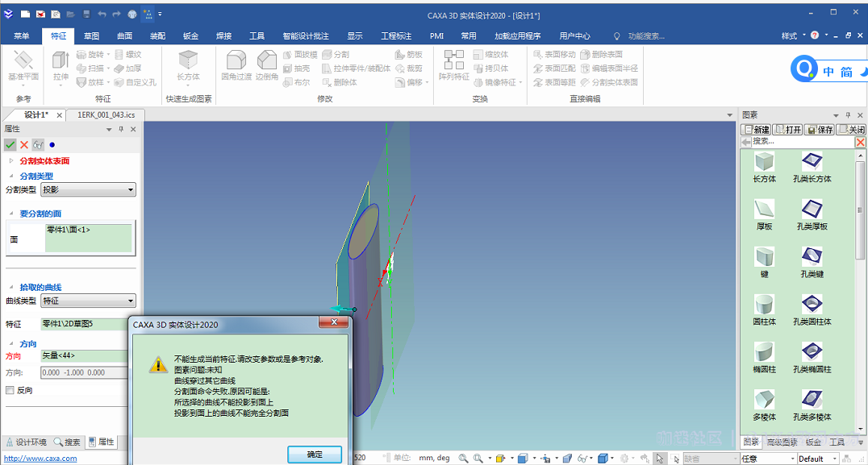Select the 裁剪 trim tool
Image resolution: width=868 pixels, height=465 pixels.
(x=408, y=68)
